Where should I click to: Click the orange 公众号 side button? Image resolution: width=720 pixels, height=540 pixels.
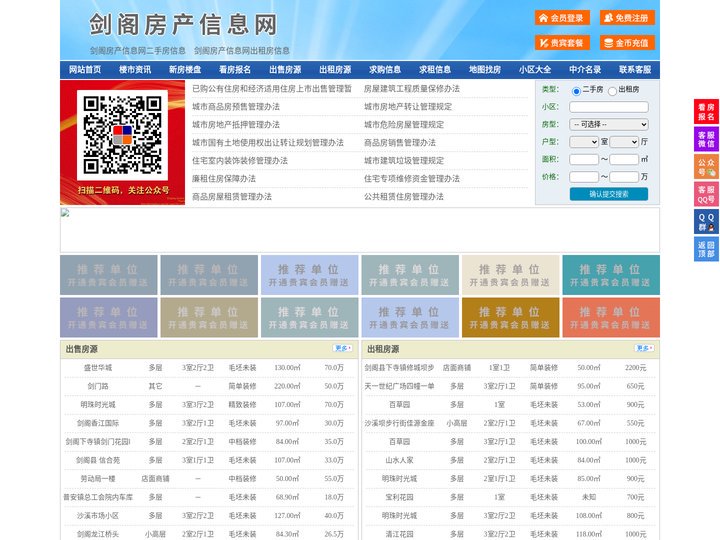[706, 167]
